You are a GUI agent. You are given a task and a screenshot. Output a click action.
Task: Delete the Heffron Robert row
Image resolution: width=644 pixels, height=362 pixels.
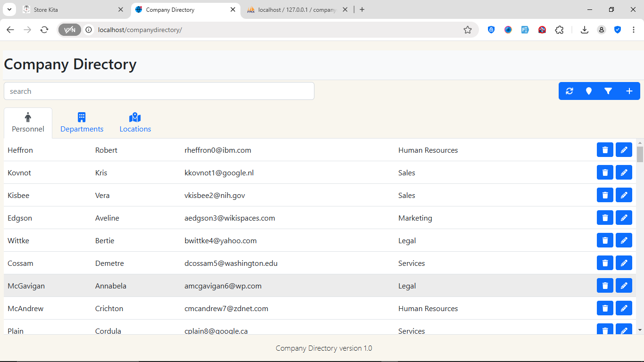tap(605, 150)
